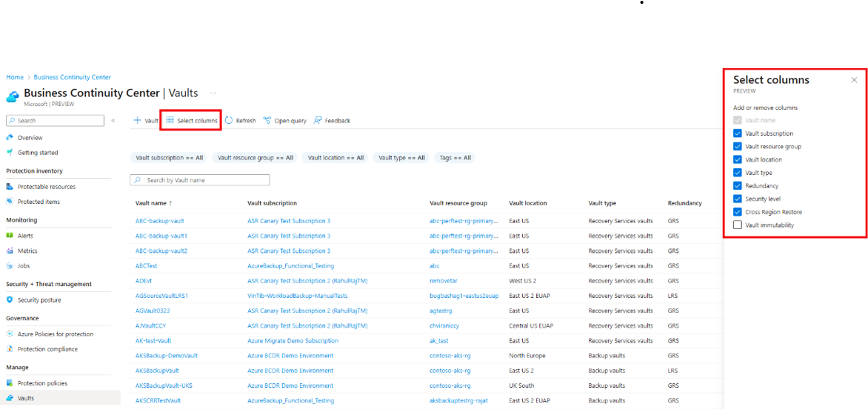Click the Refresh circular arrow icon

(229, 120)
